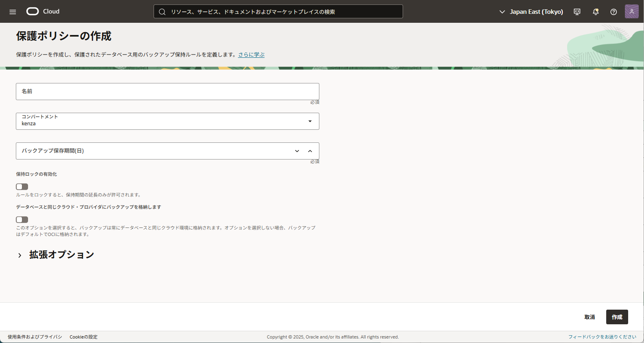Image resolution: width=644 pixels, height=343 pixels.
Task: Open Cookieの設定 link
Action: (x=84, y=337)
